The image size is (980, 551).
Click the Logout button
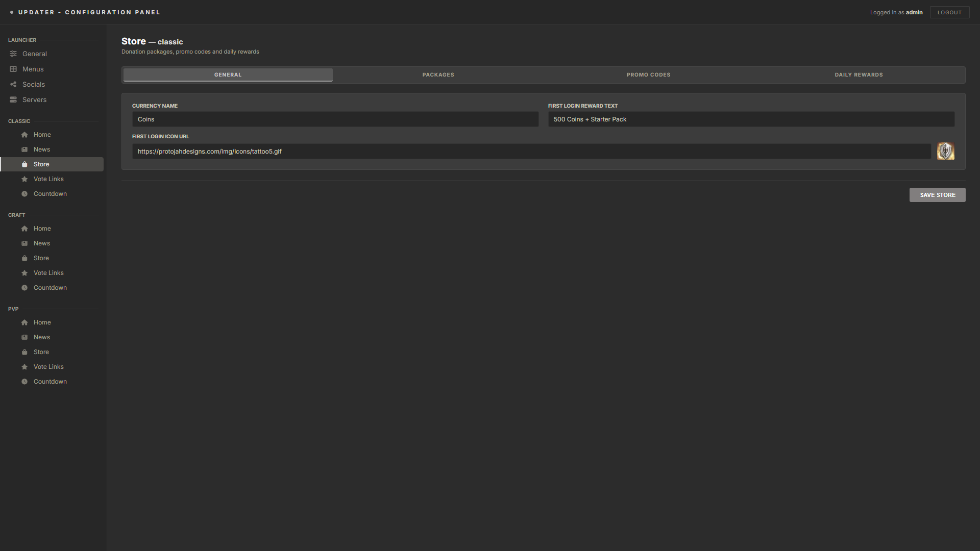[949, 12]
